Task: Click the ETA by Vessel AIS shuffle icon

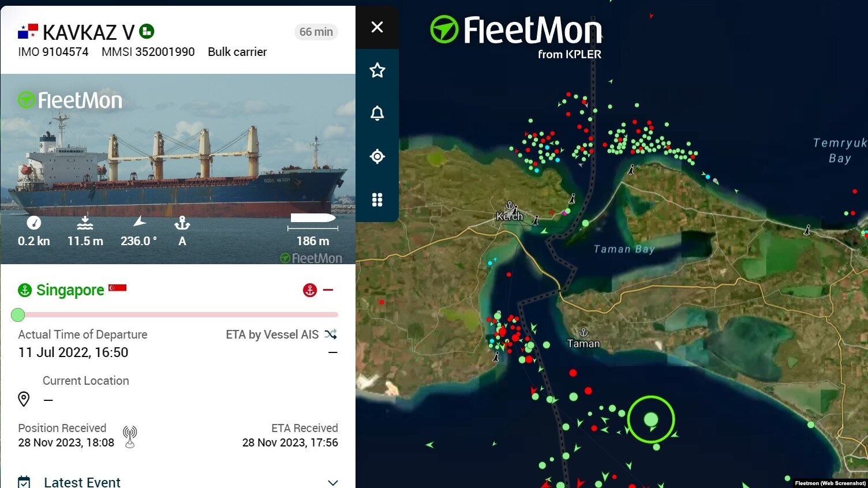Action: coord(331,334)
